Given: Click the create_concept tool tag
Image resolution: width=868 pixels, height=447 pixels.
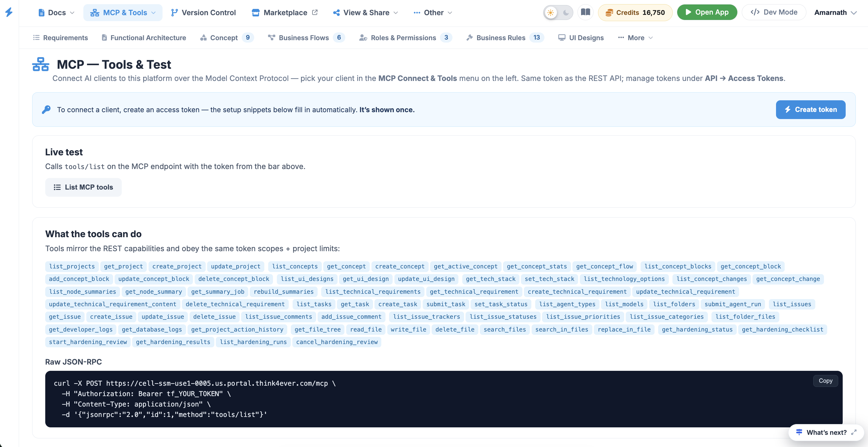Looking at the screenshot, I should tap(400, 266).
